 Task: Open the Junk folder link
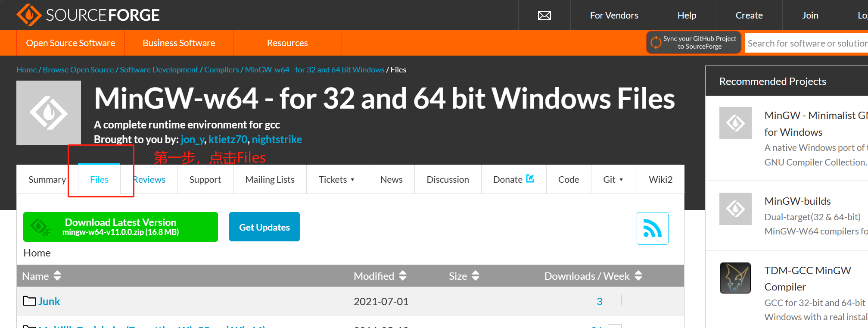pyautogui.click(x=49, y=301)
